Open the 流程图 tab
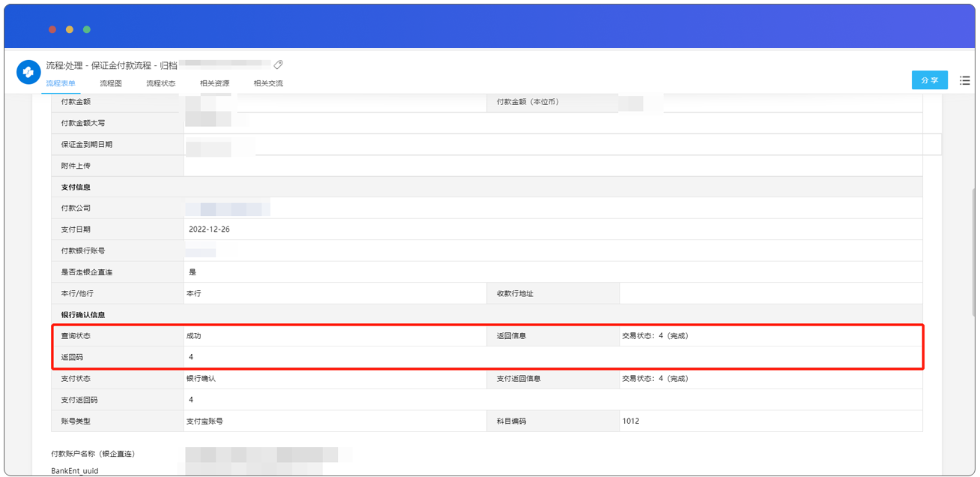The image size is (980, 477). [x=111, y=83]
